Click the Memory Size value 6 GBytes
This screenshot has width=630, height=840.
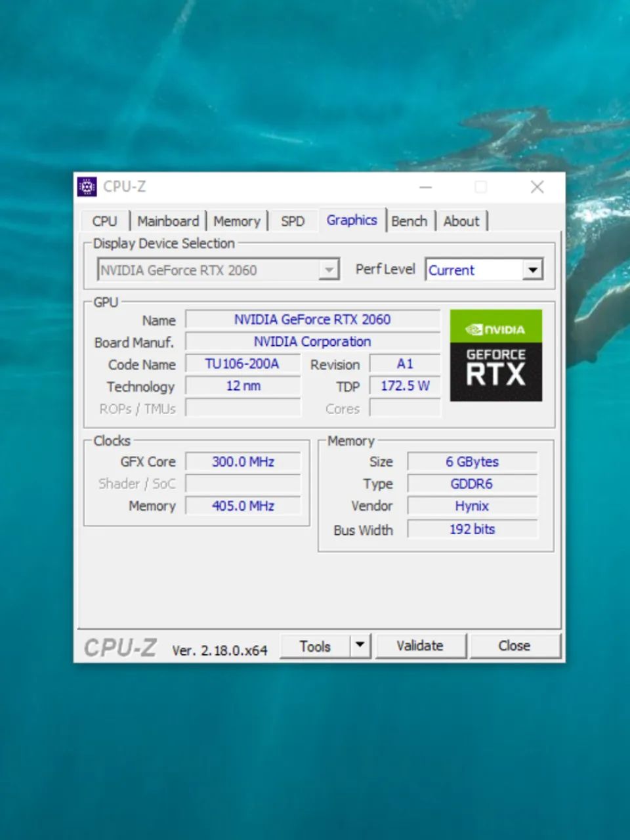coord(472,462)
